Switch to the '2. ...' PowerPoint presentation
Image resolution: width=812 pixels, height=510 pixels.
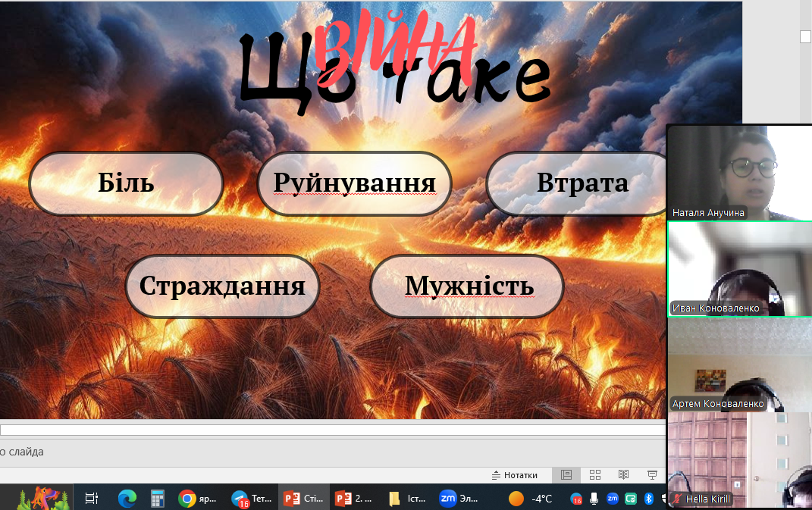click(x=355, y=498)
